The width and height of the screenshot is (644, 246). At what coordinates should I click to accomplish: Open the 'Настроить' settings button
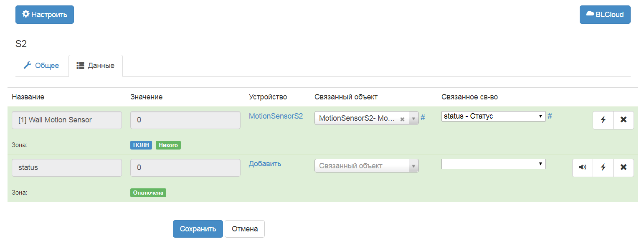[45, 15]
